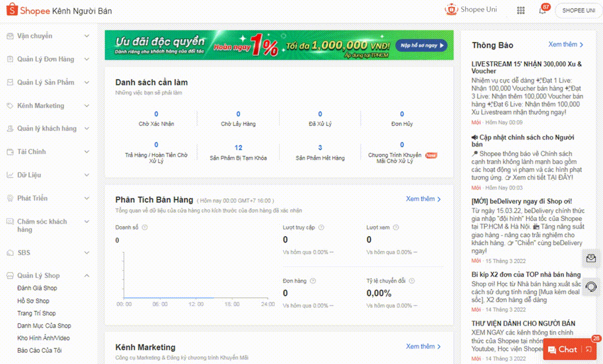Open Báo Cáo Của Tôi submenu item
The image size is (603, 364).
(x=39, y=350)
